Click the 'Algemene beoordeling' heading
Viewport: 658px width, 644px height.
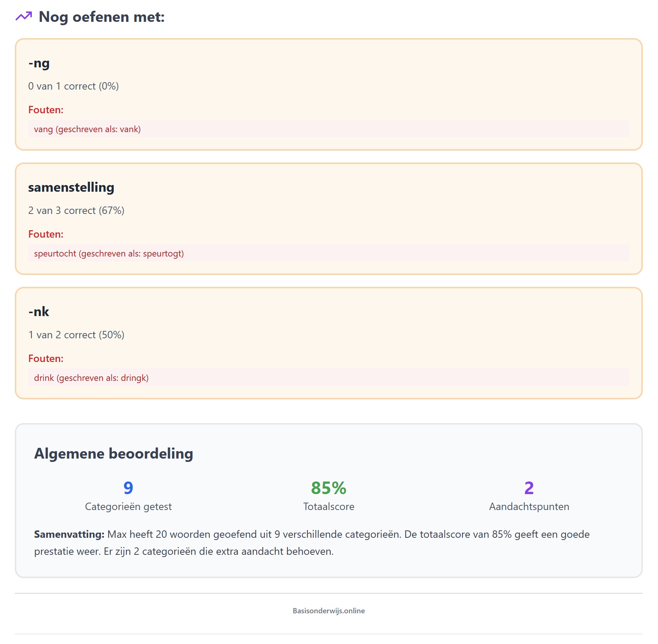114,454
